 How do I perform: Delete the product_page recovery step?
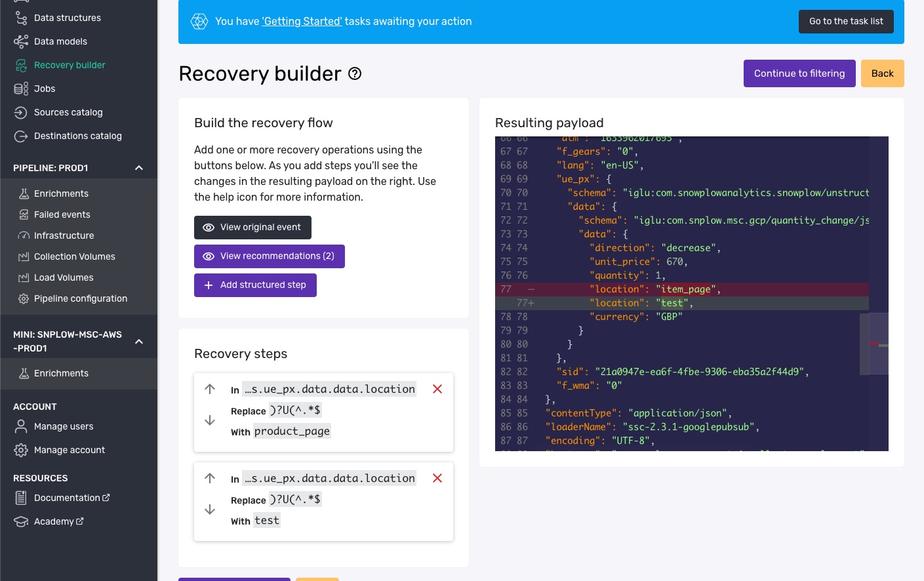click(x=437, y=389)
